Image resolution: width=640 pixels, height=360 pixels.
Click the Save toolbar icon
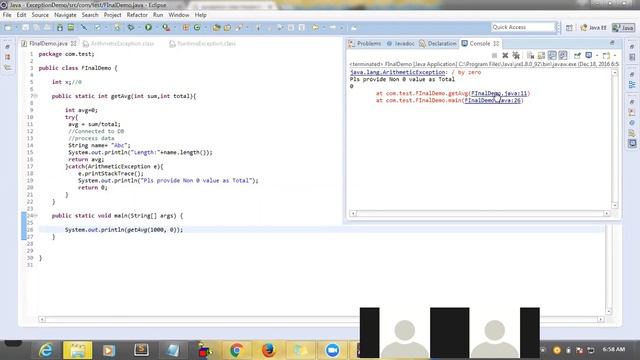point(25,27)
